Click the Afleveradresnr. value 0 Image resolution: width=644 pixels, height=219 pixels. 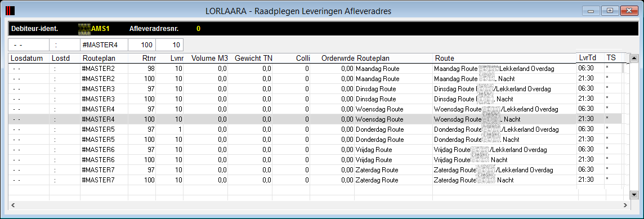click(198, 29)
